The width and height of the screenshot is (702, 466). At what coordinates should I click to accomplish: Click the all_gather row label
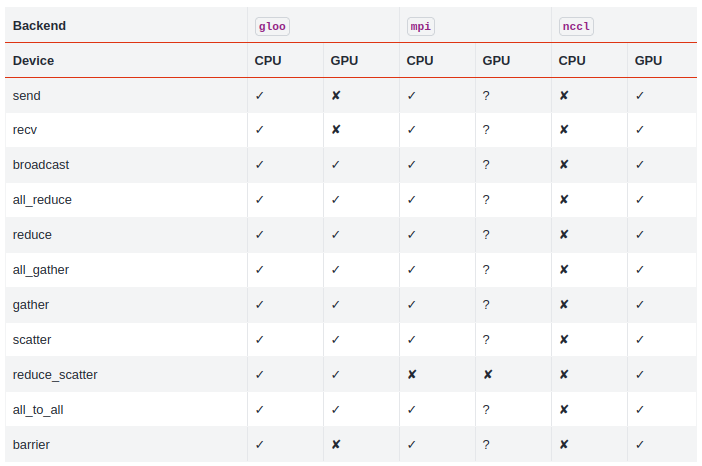pyautogui.click(x=41, y=270)
